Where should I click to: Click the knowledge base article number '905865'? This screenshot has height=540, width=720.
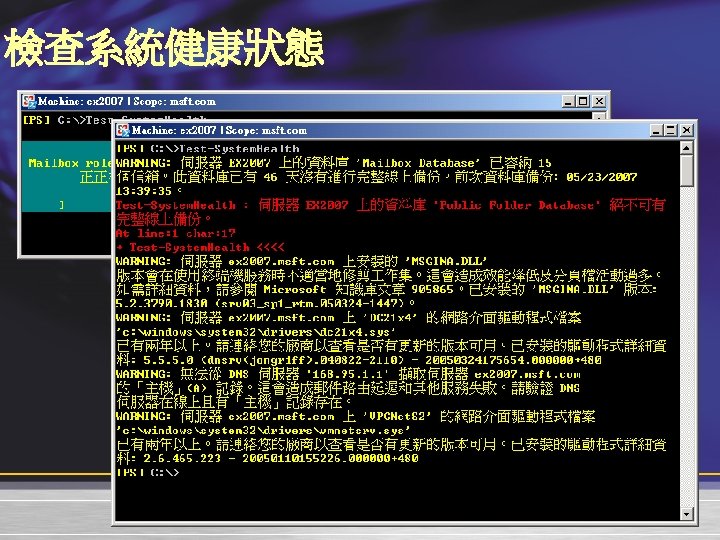(x=432, y=290)
